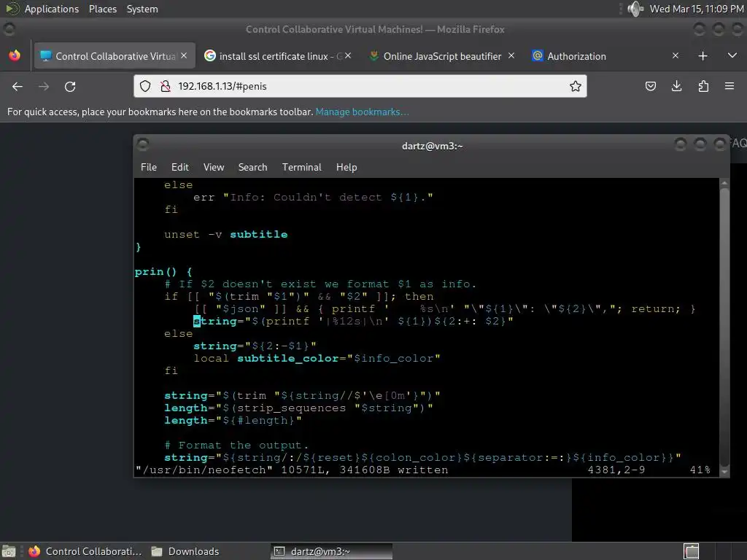The width and height of the screenshot is (747, 560).
Task: Click the dartz@vm3:~ terminal title bar
Action: pyautogui.click(x=432, y=146)
